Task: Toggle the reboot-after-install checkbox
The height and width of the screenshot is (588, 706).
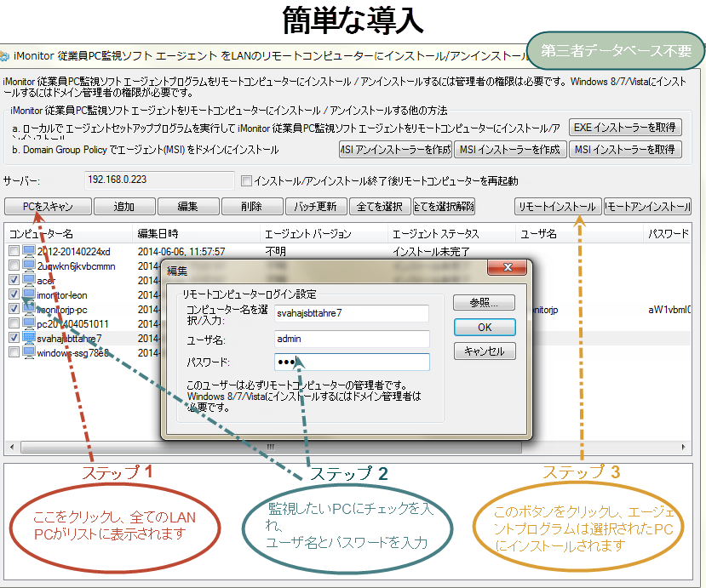Action: (246, 181)
